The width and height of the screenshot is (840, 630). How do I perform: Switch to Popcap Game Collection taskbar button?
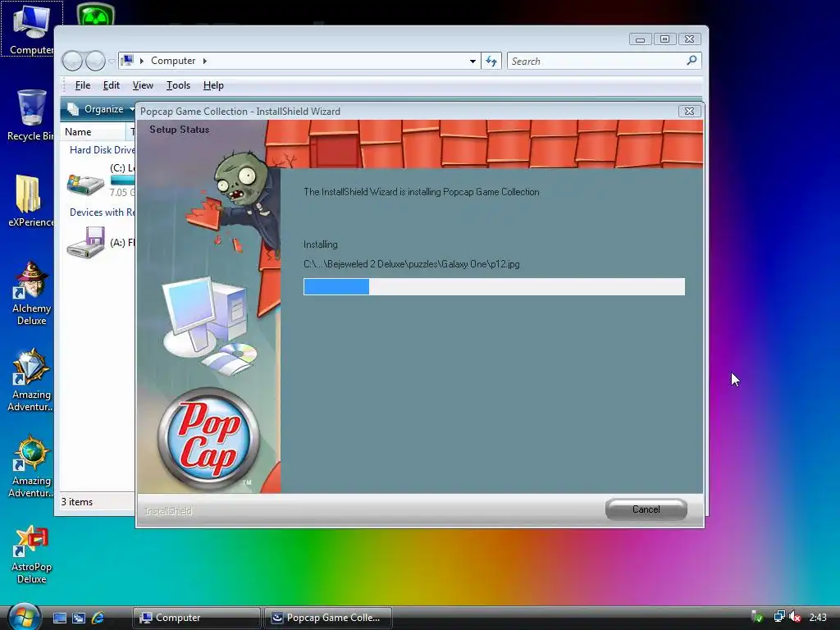click(328, 618)
